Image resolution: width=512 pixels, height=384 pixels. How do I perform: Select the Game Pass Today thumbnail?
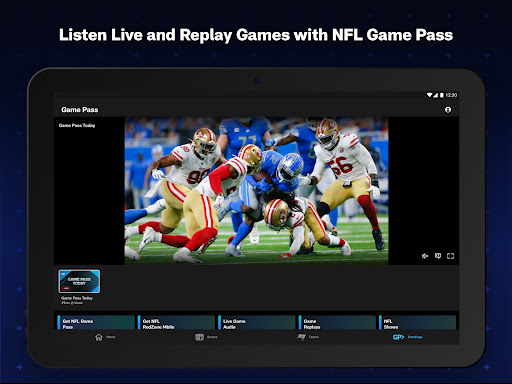point(79,281)
